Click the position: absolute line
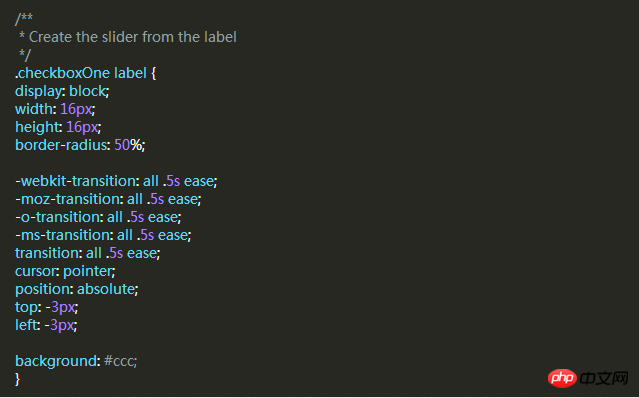639x398 pixels. [x=77, y=289]
